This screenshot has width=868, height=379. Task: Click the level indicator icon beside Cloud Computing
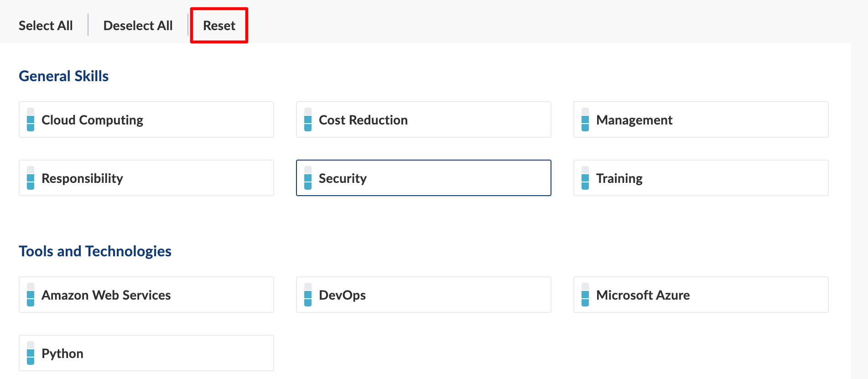click(x=31, y=119)
